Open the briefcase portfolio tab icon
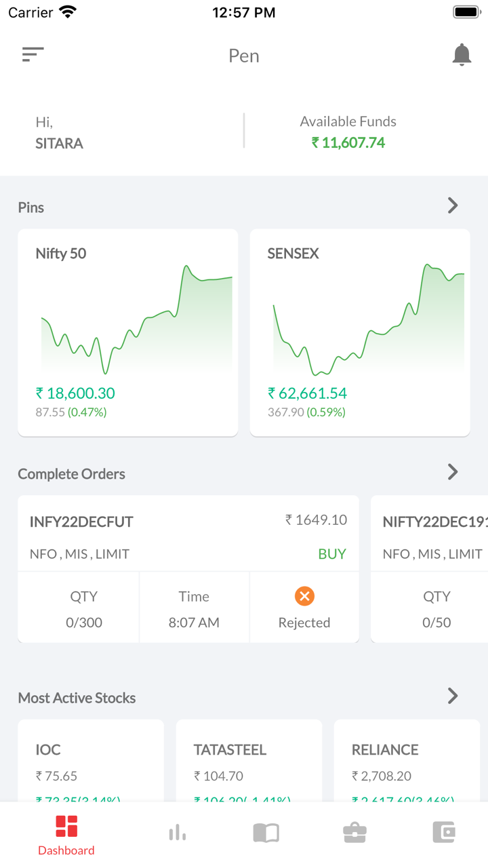Image resolution: width=488 pixels, height=868 pixels. tap(354, 832)
